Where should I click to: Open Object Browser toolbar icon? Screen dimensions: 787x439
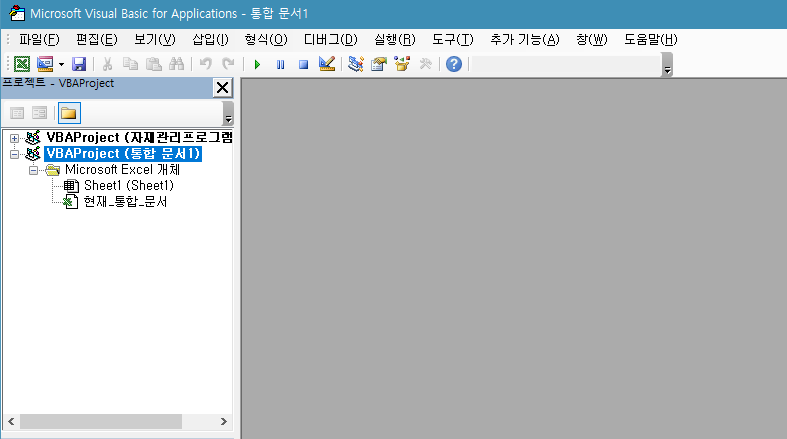point(402,64)
